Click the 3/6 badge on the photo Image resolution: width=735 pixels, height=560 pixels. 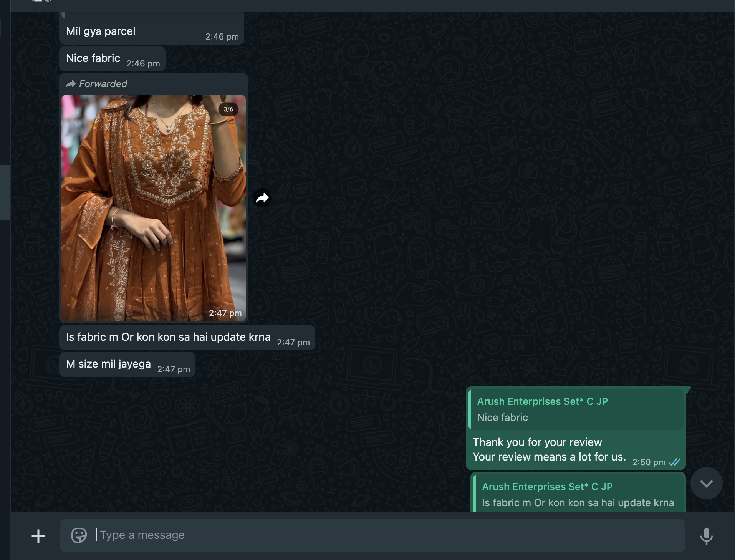[228, 109]
